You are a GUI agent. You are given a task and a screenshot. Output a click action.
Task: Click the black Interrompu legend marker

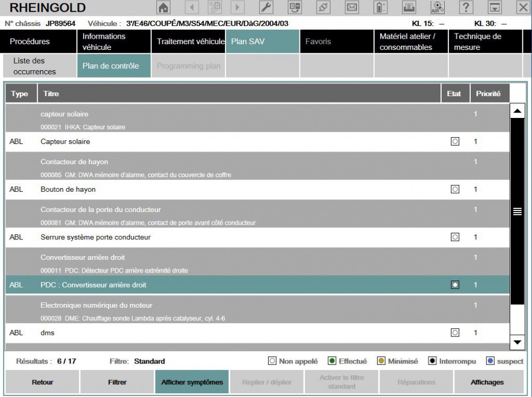point(432,361)
